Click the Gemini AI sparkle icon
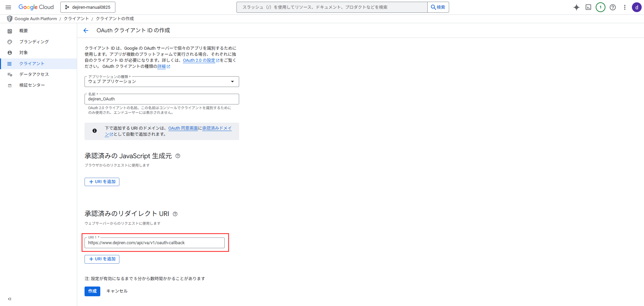The image size is (644, 306). click(x=576, y=7)
